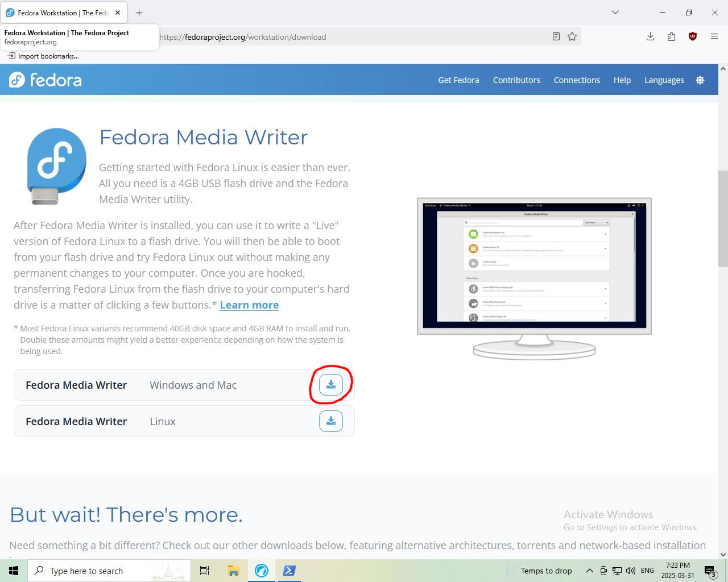
Task: Follow the Learn more link
Action: 249,305
